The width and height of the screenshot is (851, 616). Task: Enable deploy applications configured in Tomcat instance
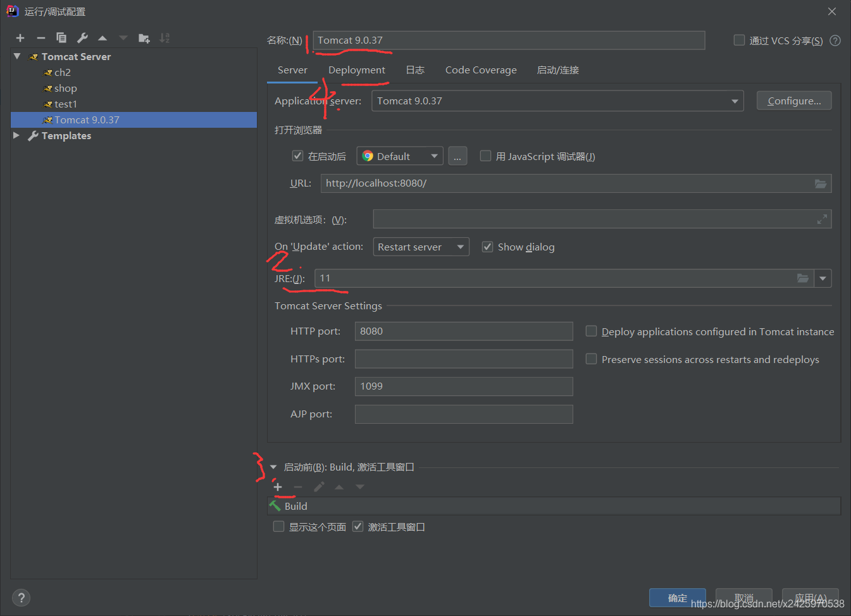coord(591,331)
